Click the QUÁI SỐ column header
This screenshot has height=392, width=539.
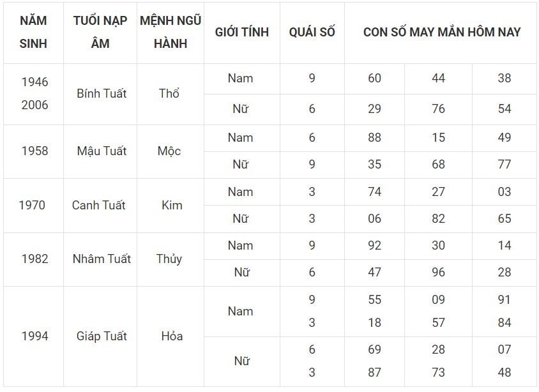[x=312, y=32]
